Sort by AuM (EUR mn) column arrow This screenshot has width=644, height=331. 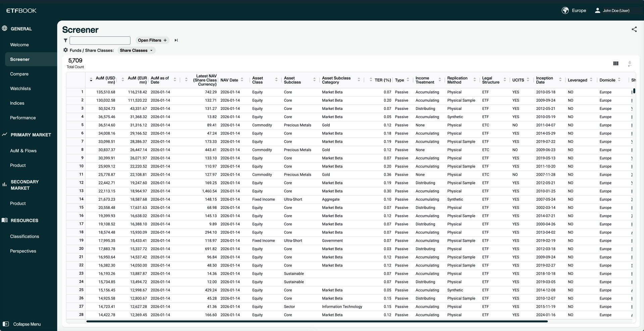click(123, 80)
